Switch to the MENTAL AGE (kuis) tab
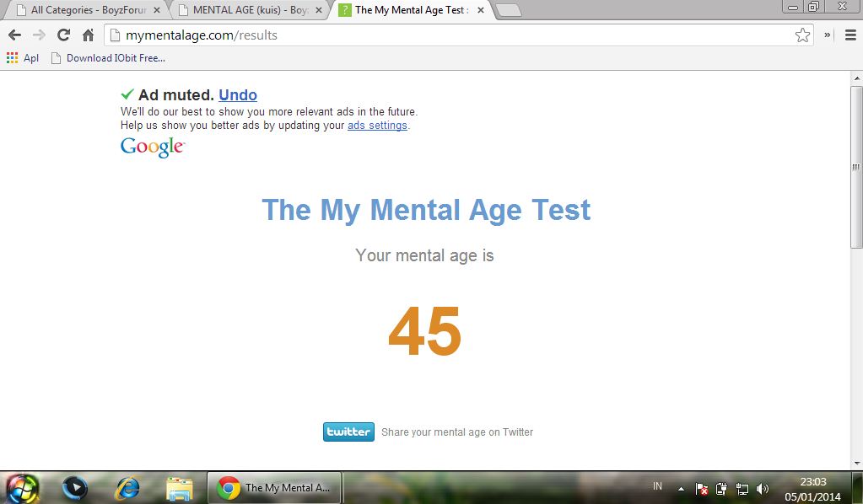The width and height of the screenshot is (863, 504). pos(246,10)
